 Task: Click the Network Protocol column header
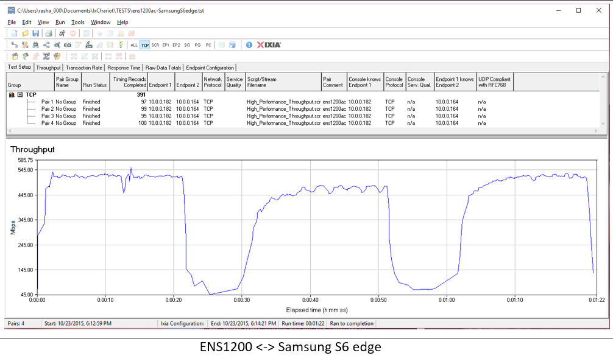point(213,82)
